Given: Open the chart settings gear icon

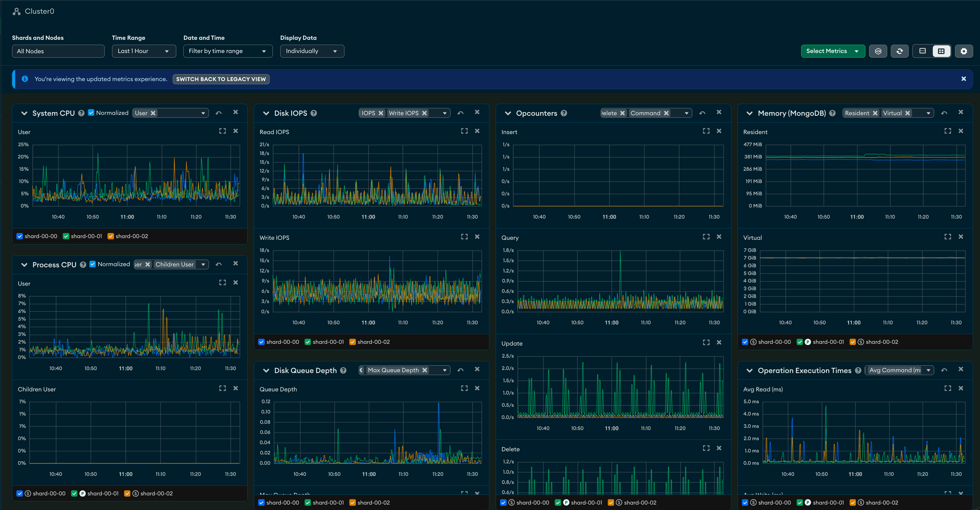Looking at the screenshot, I should [x=963, y=51].
